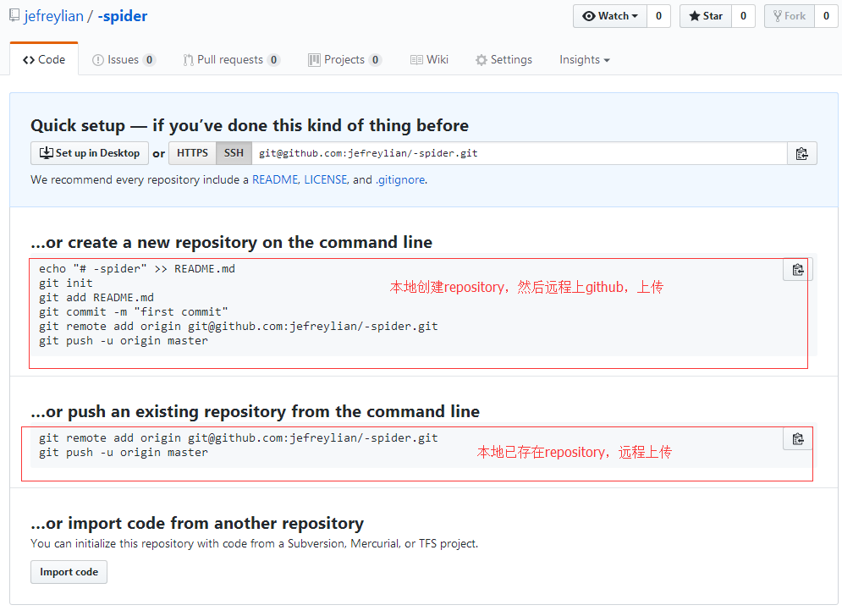This screenshot has height=616, width=842.
Task: Follow the .gitignore link
Action: point(400,179)
